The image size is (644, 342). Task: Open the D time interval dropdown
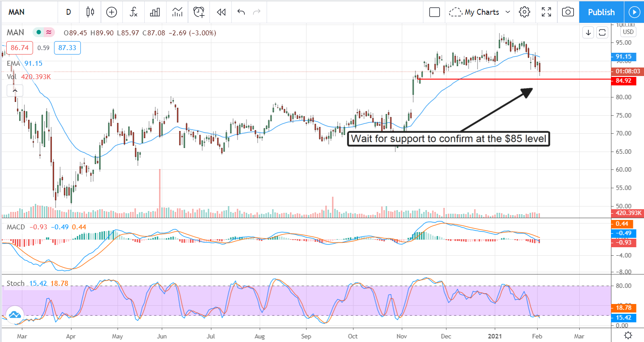[68, 12]
